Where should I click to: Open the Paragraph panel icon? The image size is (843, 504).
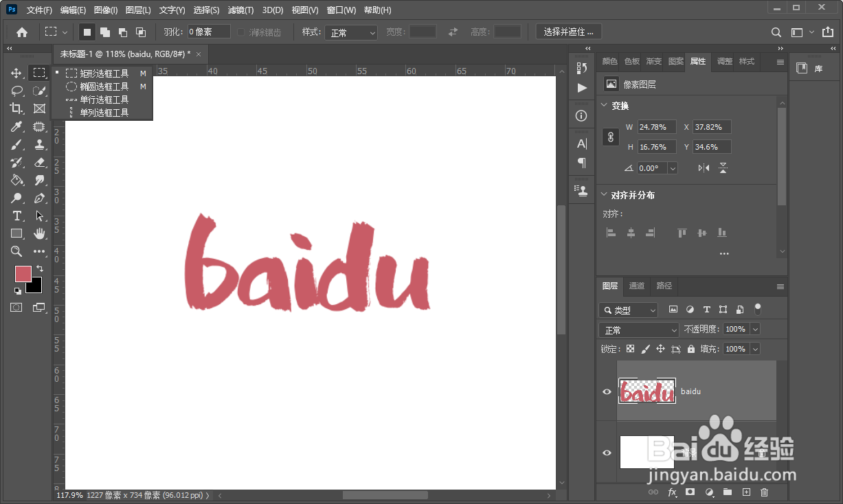click(x=582, y=163)
